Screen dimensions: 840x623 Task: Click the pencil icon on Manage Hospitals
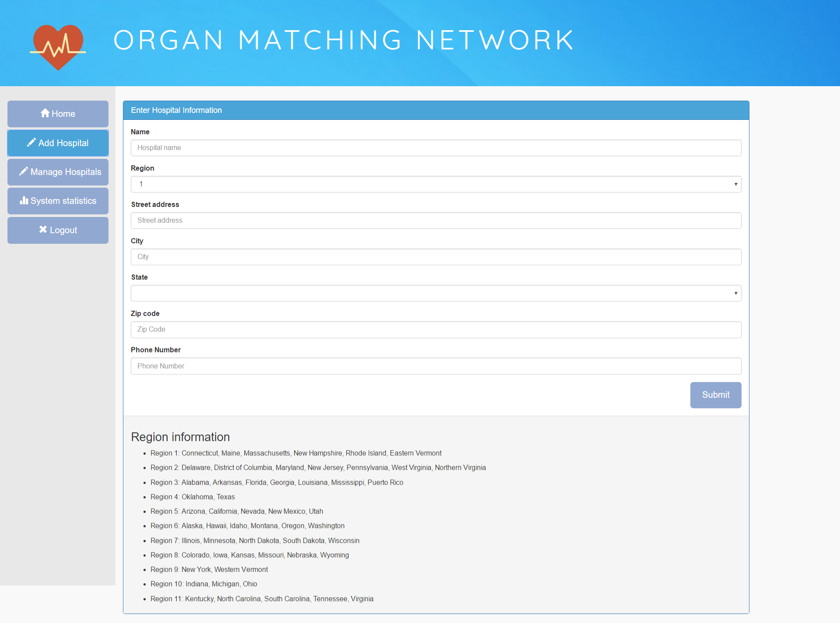click(x=24, y=171)
